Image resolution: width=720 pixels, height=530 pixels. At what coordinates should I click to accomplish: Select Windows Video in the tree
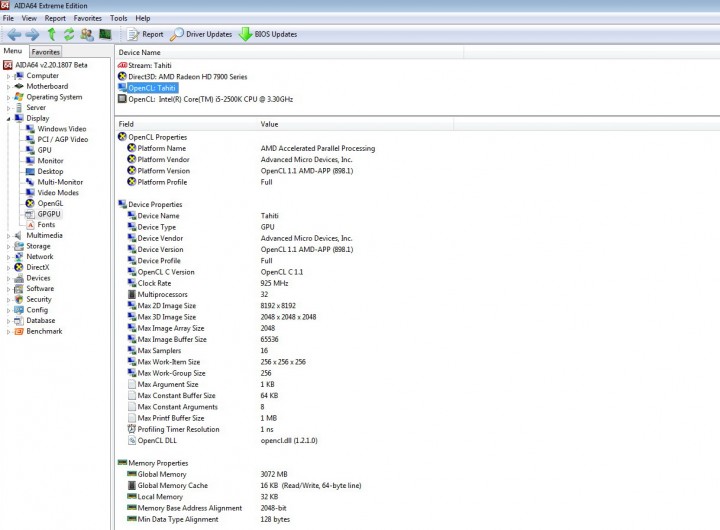click(56, 129)
